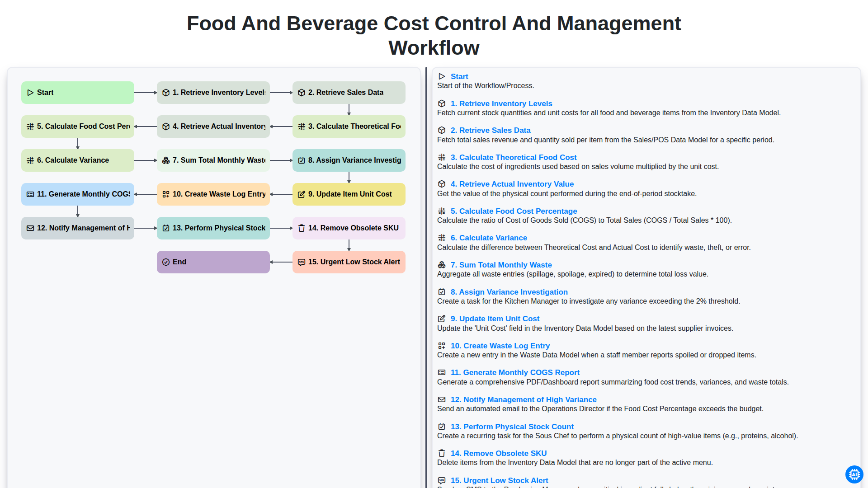Click the pencil icon beside 9. Update Item Unit Cost heading
The image size is (868, 488).
pyautogui.click(x=442, y=319)
